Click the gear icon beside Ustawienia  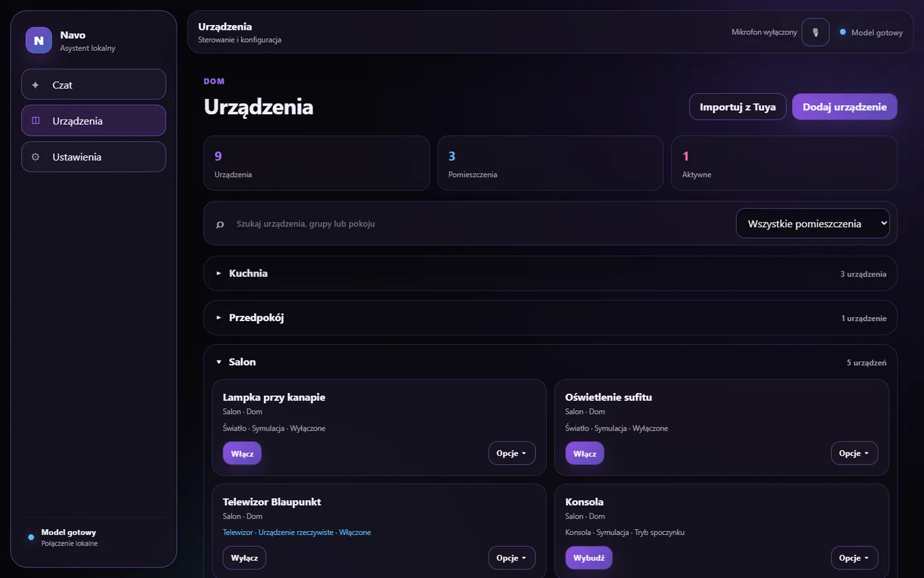click(x=36, y=157)
